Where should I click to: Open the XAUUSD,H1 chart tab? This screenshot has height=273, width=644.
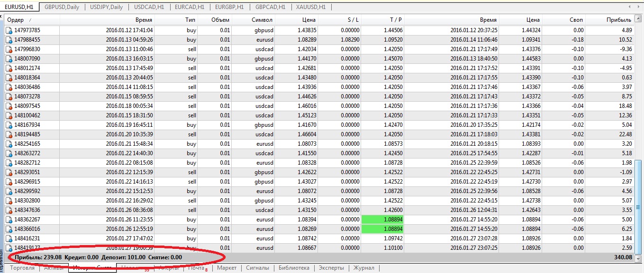(310, 7)
